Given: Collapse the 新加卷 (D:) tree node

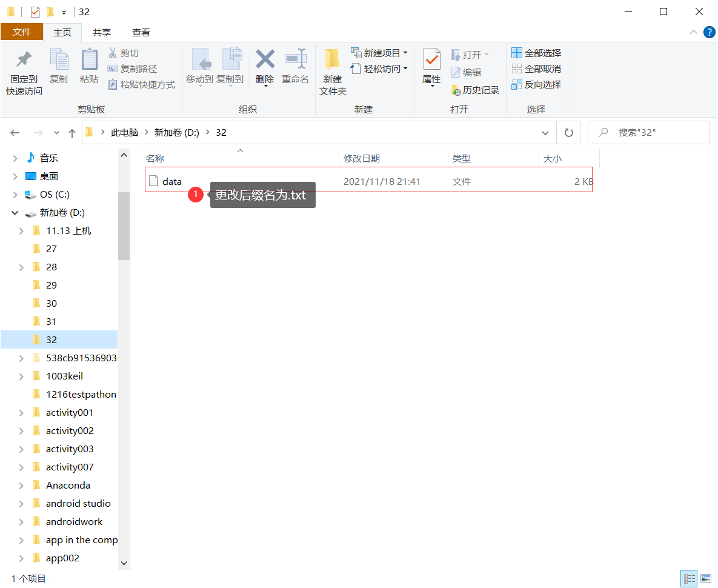Looking at the screenshot, I should coord(15,213).
